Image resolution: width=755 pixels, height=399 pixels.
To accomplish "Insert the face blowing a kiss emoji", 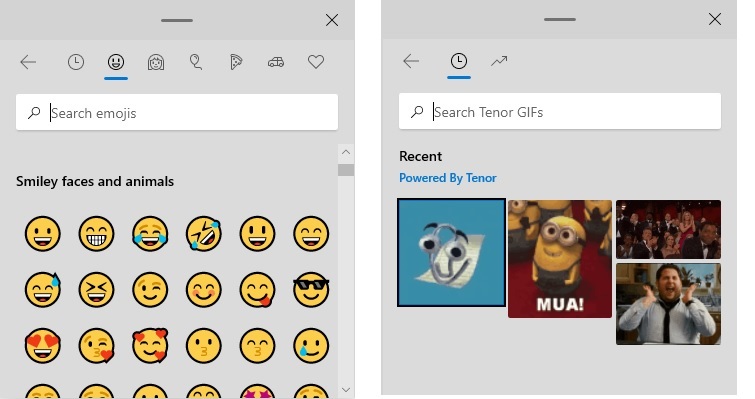I will [x=96, y=346].
